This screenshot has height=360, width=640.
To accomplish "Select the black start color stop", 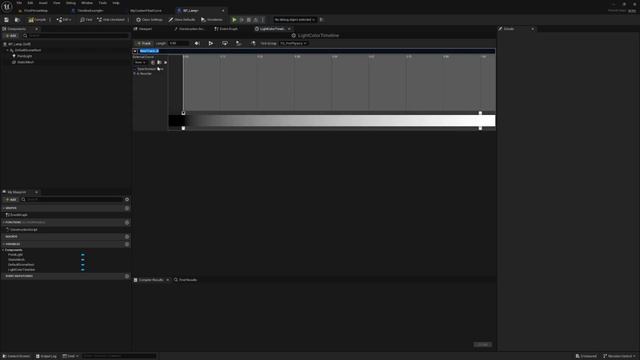I will [x=183, y=113].
